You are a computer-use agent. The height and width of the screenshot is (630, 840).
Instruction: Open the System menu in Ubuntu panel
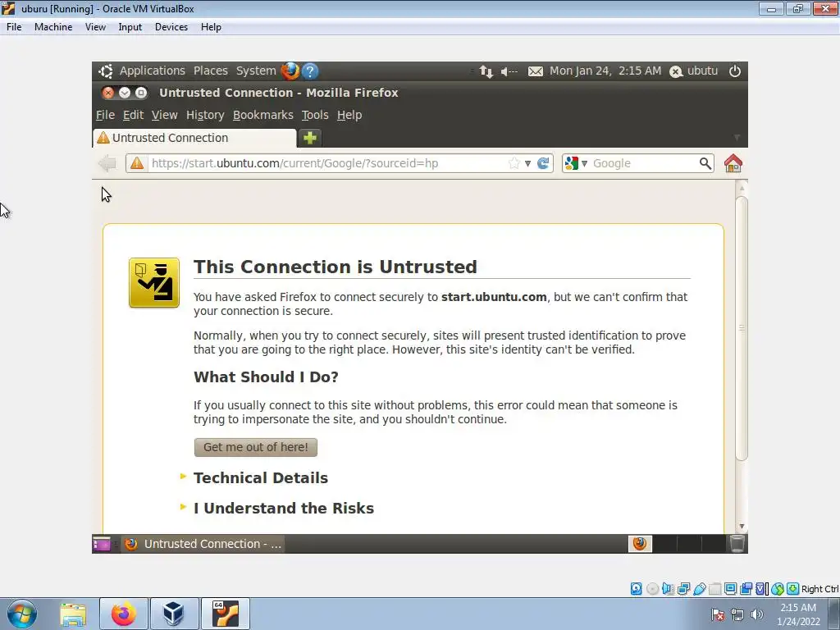(x=256, y=71)
